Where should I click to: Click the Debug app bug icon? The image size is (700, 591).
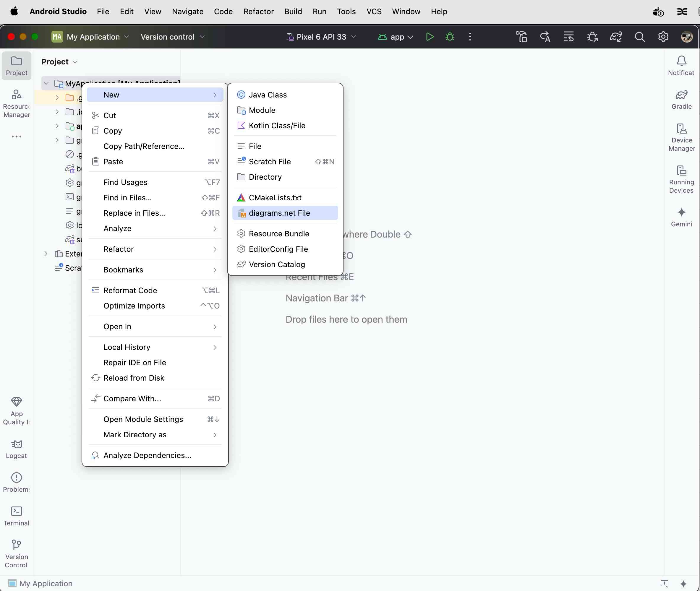pyautogui.click(x=450, y=37)
